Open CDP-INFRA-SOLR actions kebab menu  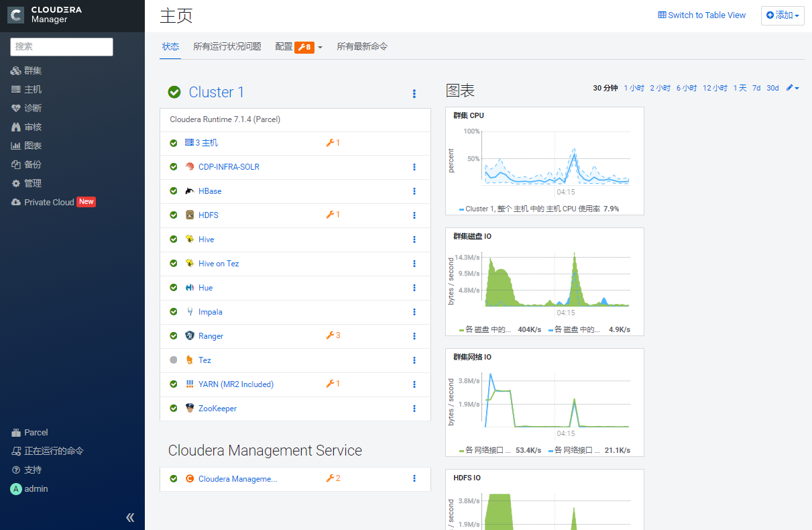pos(414,167)
